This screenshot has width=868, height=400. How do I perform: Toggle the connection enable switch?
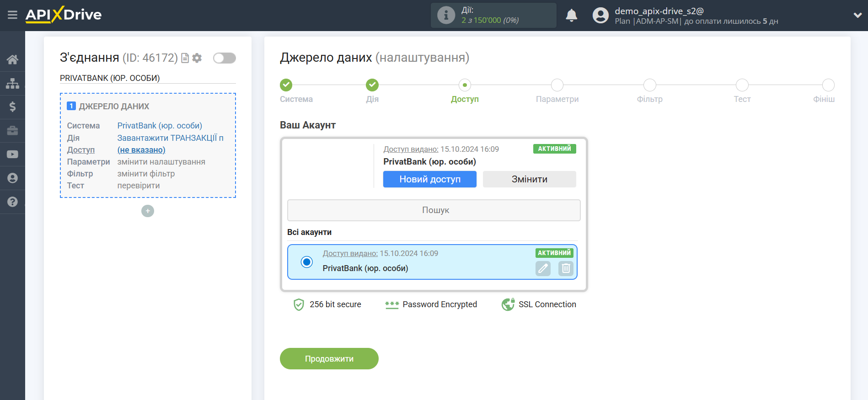(225, 58)
